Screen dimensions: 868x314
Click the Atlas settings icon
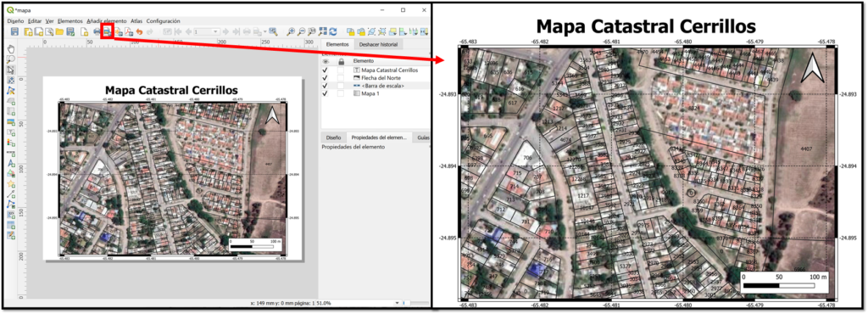point(273,31)
